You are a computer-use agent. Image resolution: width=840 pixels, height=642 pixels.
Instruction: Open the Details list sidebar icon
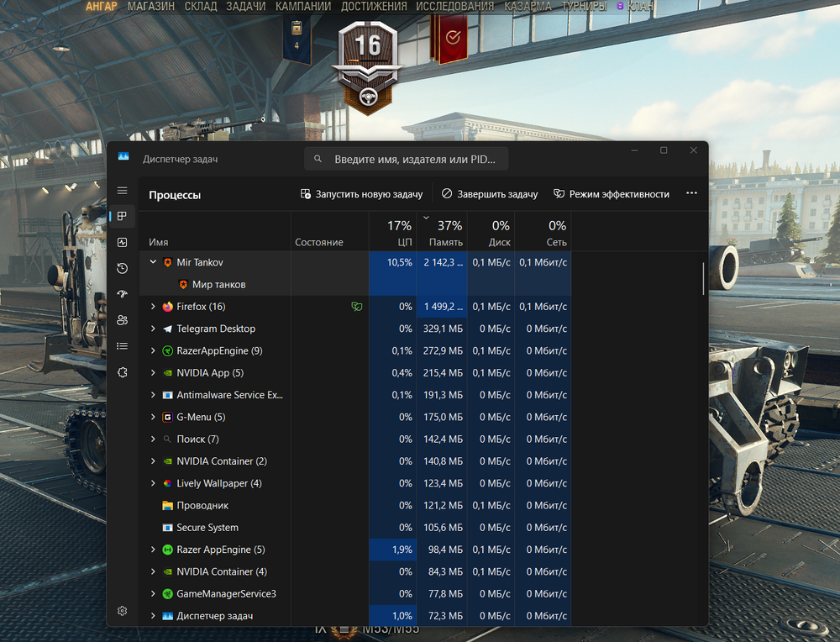(x=122, y=346)
